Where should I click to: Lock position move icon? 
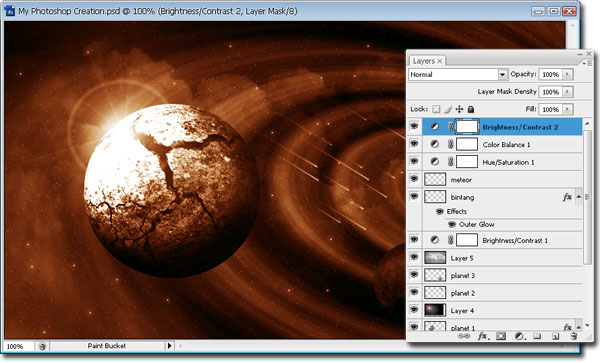pos(459,109)
